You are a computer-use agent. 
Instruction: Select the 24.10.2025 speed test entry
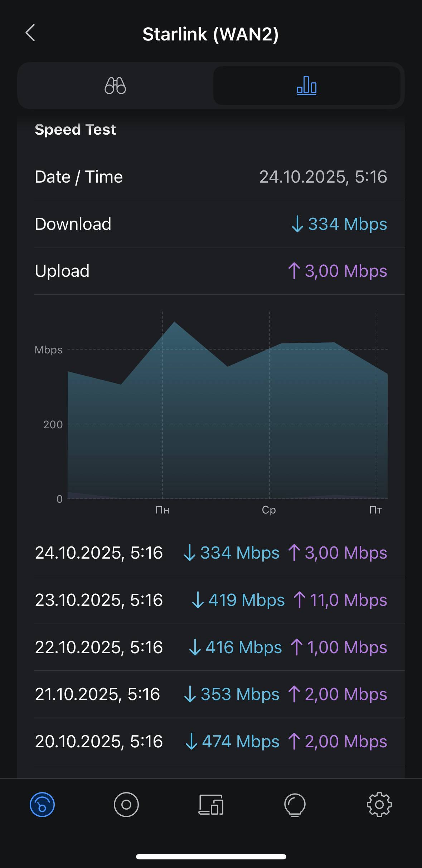(211, 553)
